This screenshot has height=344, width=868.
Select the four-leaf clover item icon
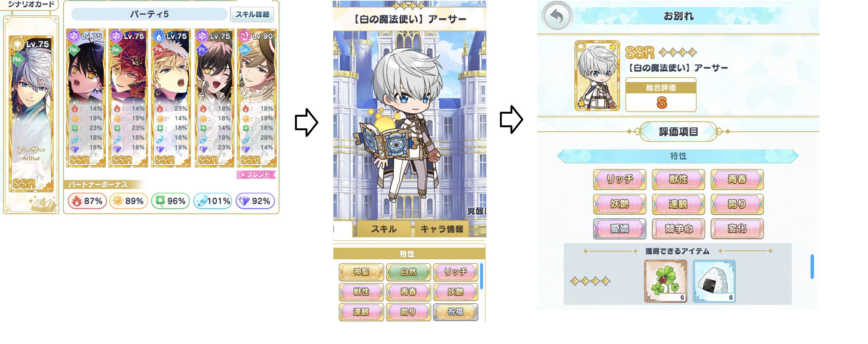tap(666, 281)
